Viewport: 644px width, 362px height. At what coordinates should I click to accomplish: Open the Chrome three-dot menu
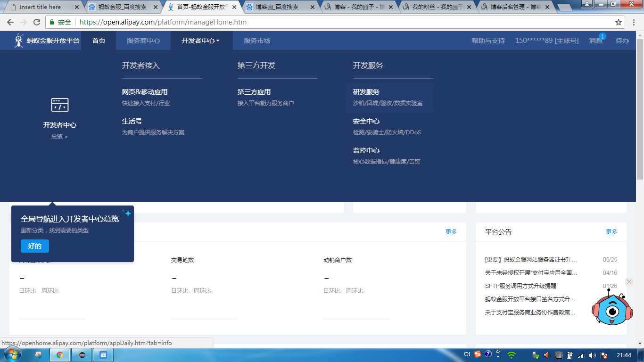635,22
